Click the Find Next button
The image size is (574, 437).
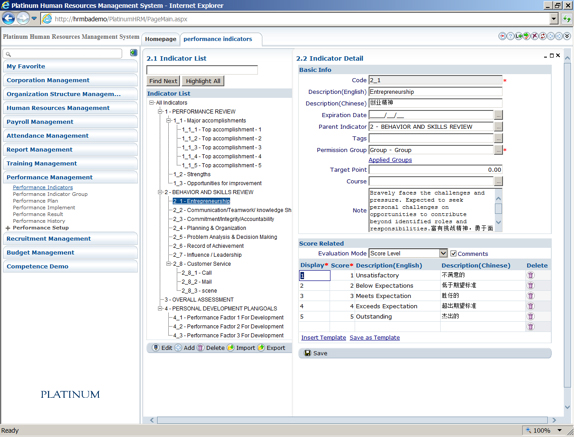pyautogui.click(x=163, y=81)
